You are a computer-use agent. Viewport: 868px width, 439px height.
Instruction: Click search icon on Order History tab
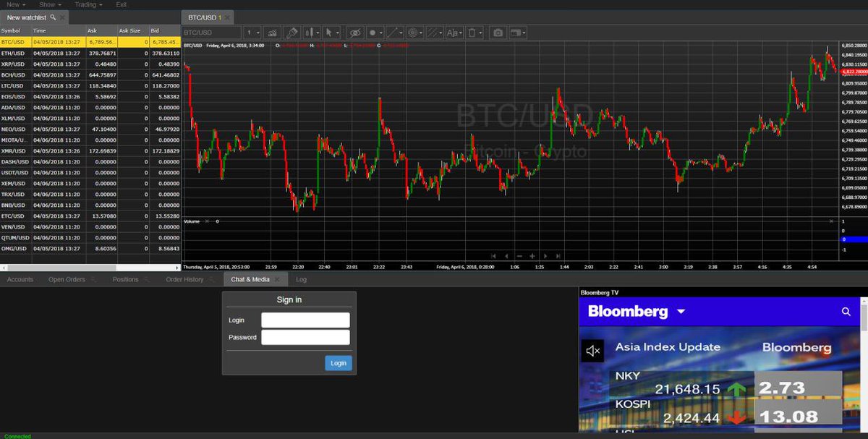pos(211,279)
